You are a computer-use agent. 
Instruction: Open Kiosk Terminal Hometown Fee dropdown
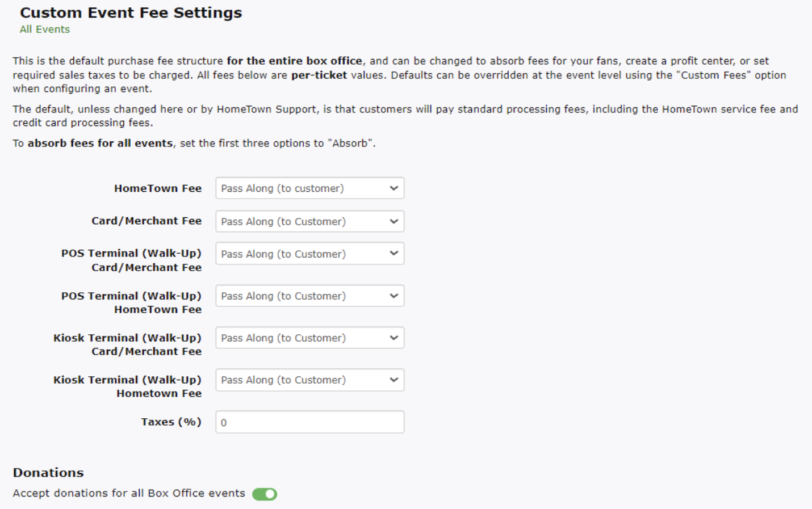[x=309, y=380]
